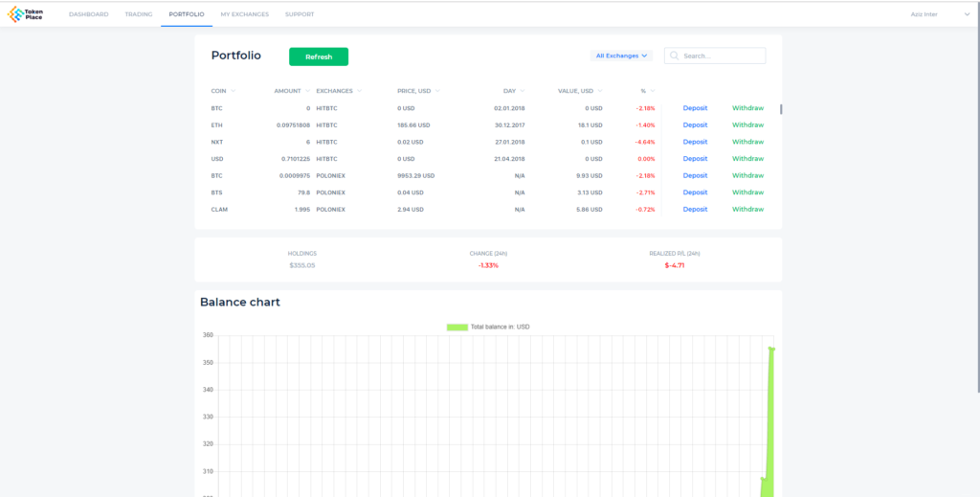Click the 30.12.2017 day cell

509,125
